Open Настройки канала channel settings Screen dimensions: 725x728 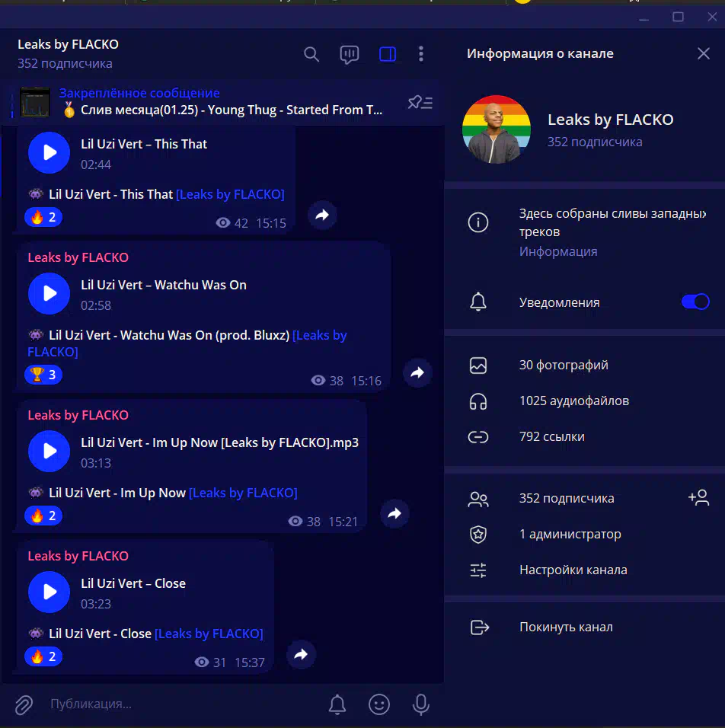click(573, 570)
